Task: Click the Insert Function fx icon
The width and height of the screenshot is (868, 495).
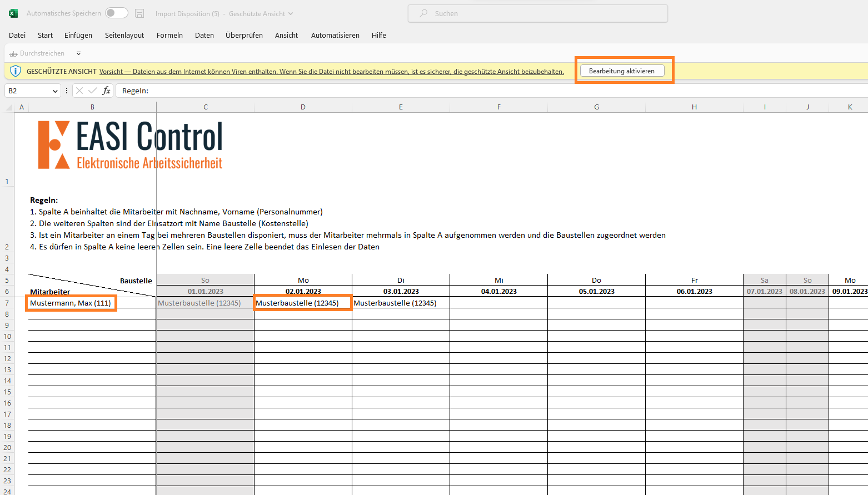Action: click(107, 90)
